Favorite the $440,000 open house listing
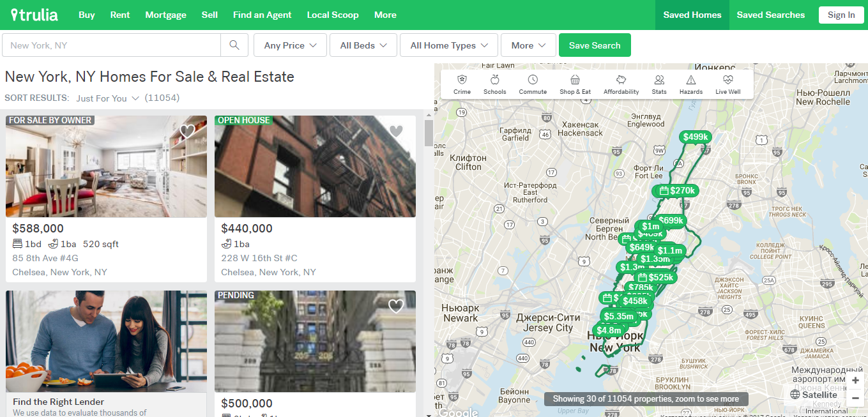The image size is (868, 417). coord(396,132)
